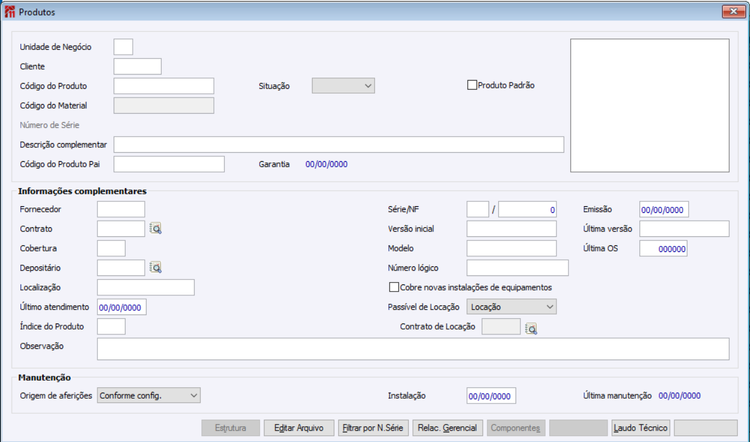The width and height of the screenshot is (750, 442).
Task: Click the Índice do Produto field
Action: click(x=111, y=327)
